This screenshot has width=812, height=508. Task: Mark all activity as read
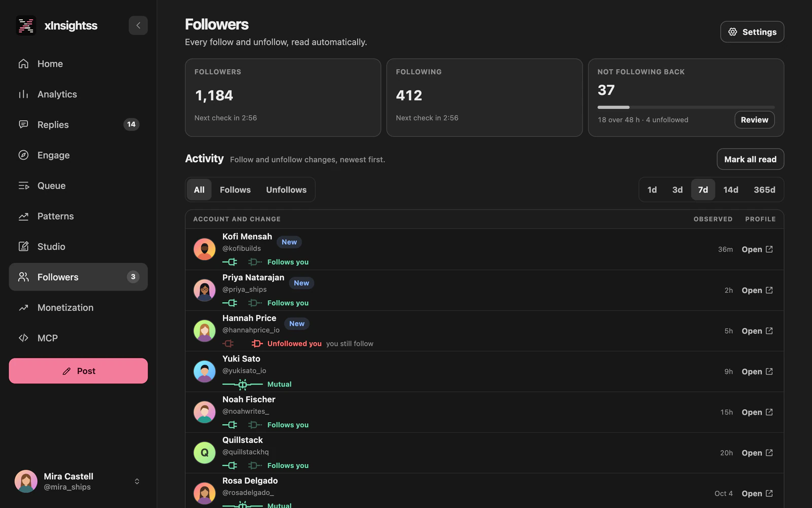coord(750,159)
